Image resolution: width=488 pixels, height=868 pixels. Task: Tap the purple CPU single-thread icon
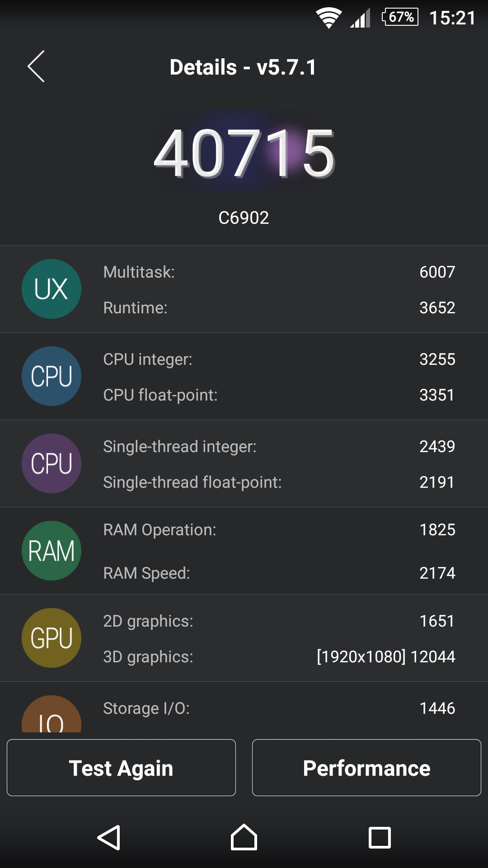point(52,463)
